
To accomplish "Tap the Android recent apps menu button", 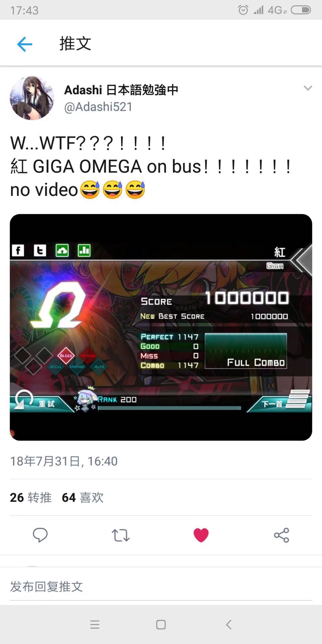I will tap(95, 625).
